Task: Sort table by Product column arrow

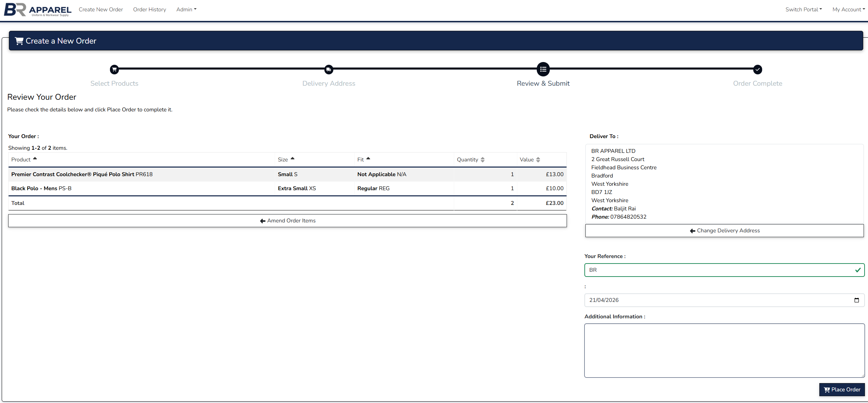Action: [x=35, y=159]
